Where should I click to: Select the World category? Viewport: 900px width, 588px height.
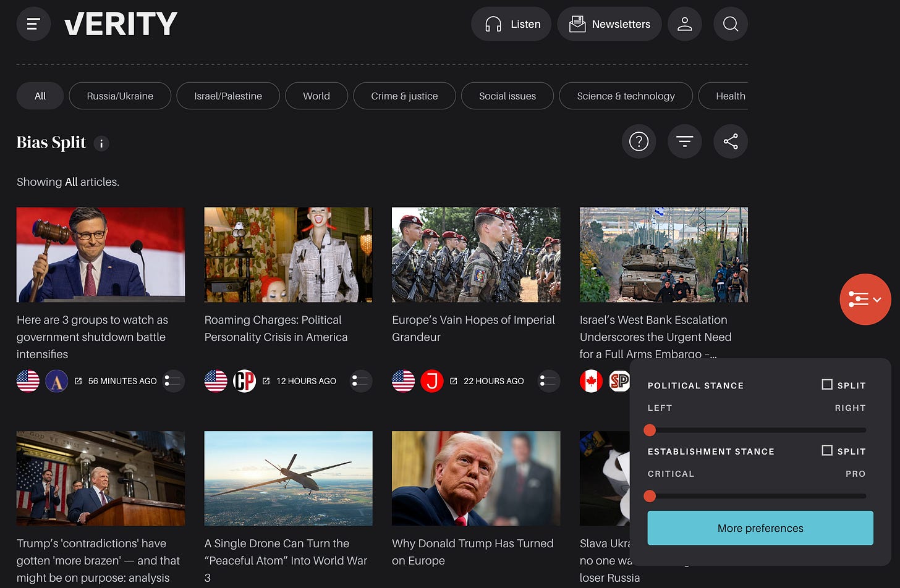click(x=316, y=96)
